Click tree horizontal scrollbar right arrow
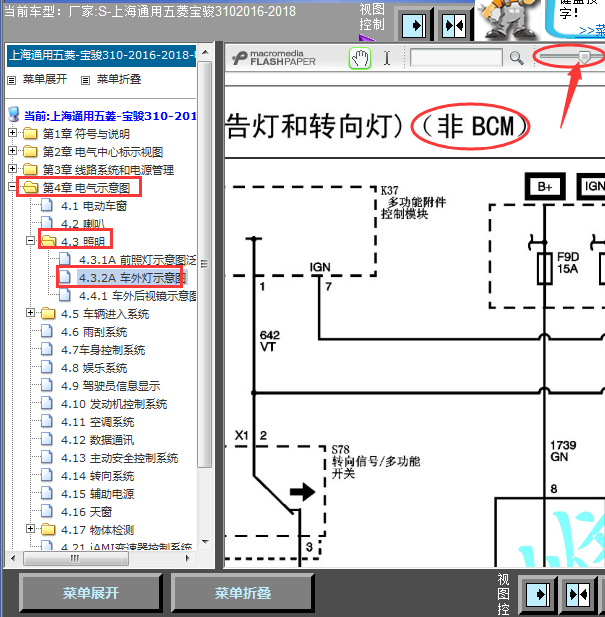 188,558
